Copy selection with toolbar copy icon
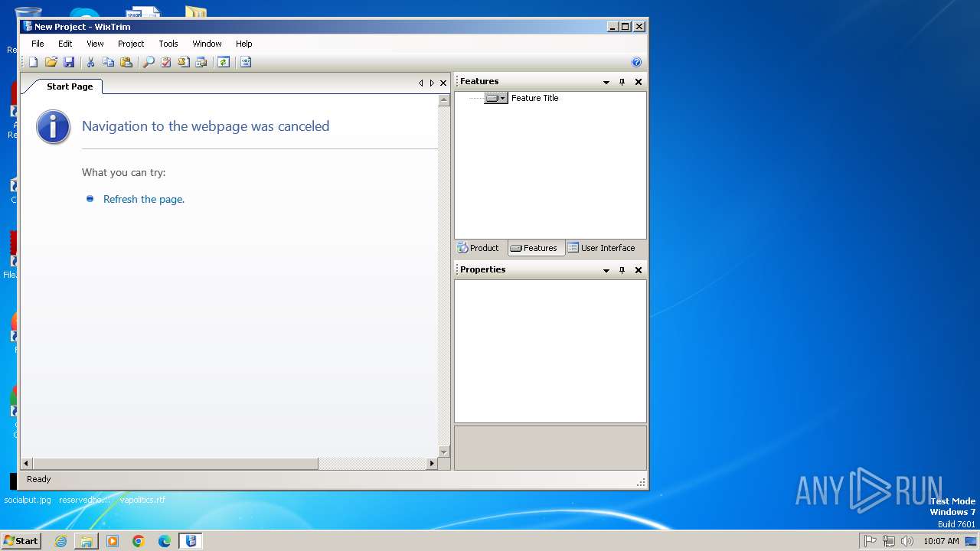Viewport: 980px width, 551px height. click(108, 62)
